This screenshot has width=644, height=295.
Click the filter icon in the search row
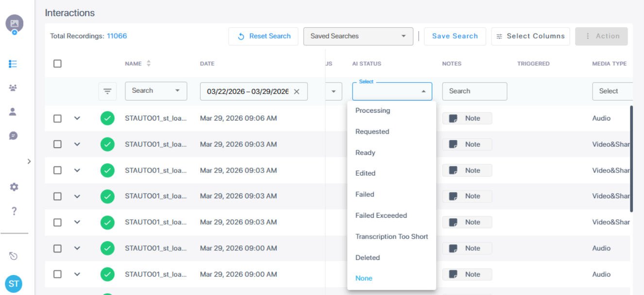click(x=107, y=91)
